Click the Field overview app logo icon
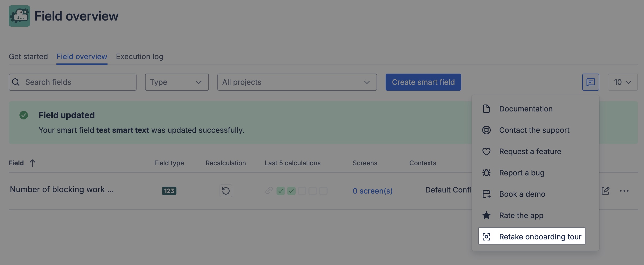 pos(19,16)
